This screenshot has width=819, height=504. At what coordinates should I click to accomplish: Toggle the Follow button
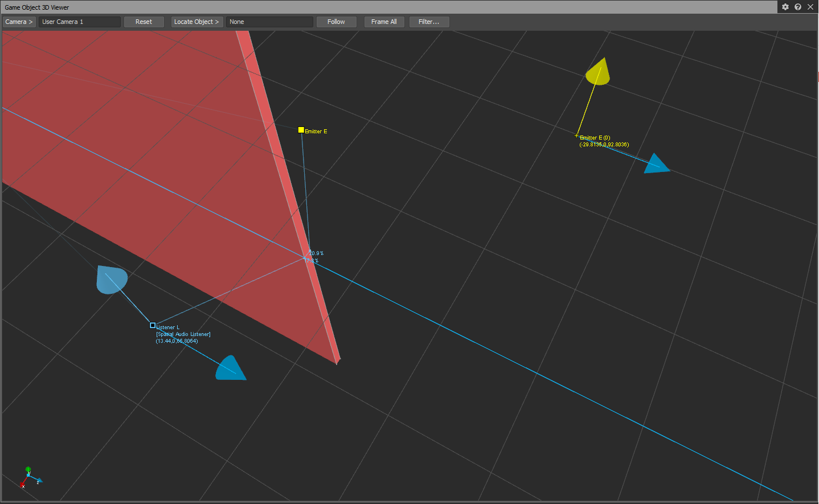[336, 22]
